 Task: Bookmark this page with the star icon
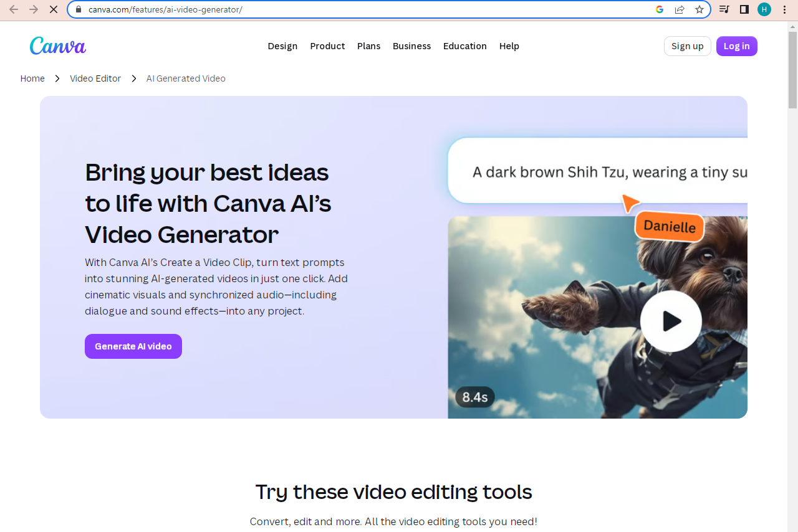point(699,9)
